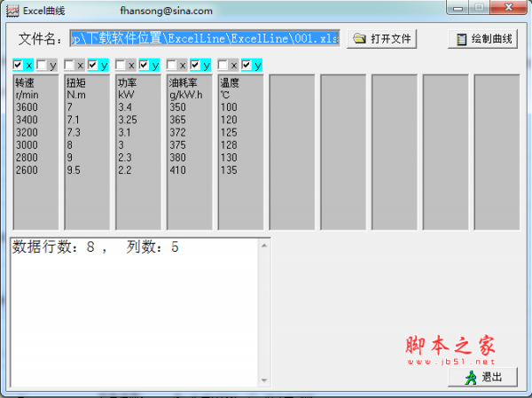The height and width of the screenshot is (398, 532).
Task: Open a file with 打开文件 button
Action: tap(381, 39)
